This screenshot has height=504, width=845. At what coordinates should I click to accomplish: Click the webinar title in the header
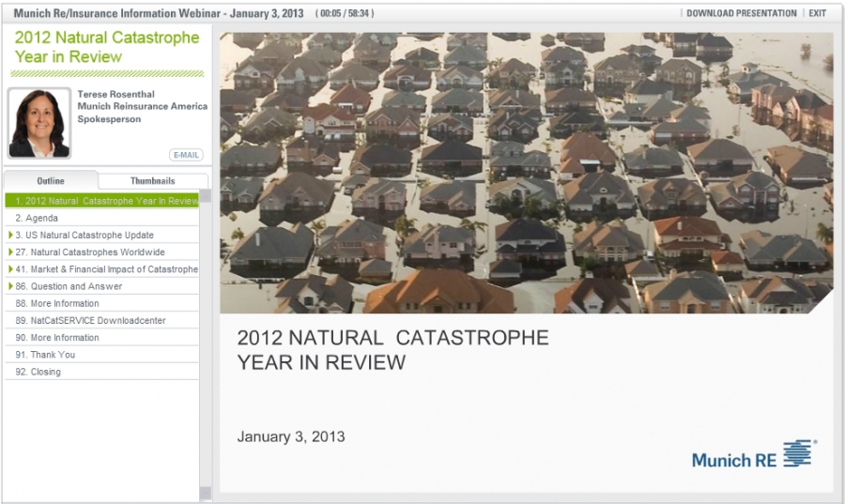(x=159, y=13)
